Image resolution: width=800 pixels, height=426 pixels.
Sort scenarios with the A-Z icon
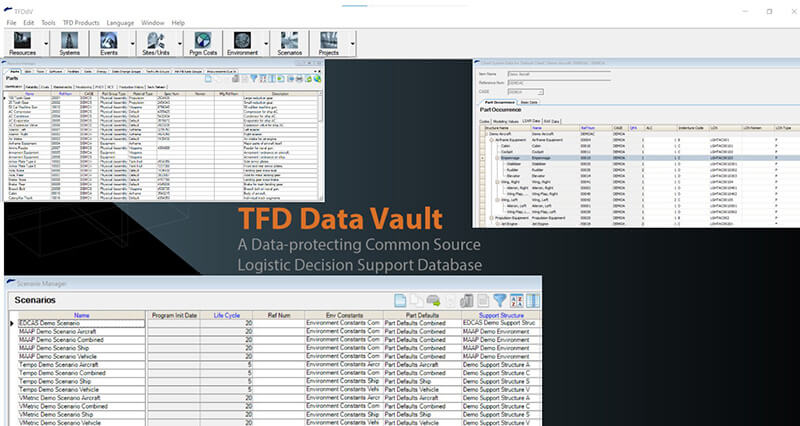pyautogui.click(x=516, y=300)
